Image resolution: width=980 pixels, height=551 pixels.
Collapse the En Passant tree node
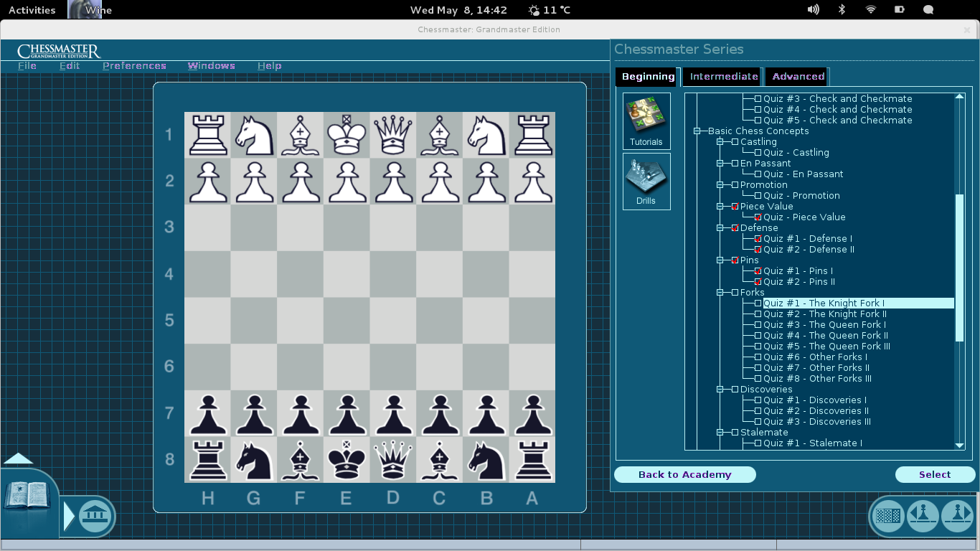pos(720,164)
